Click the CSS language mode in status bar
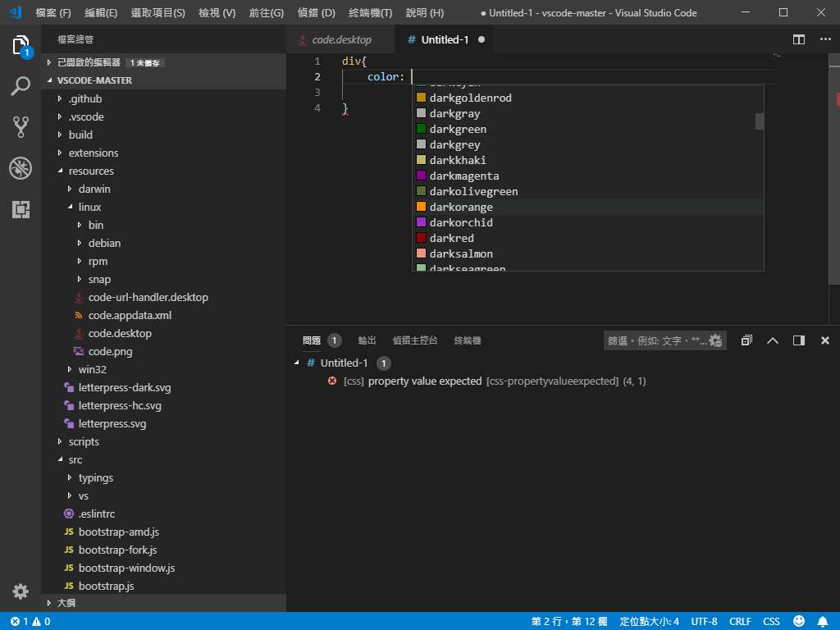The width and height of the screenshot is (840, 630). [771, 622]
